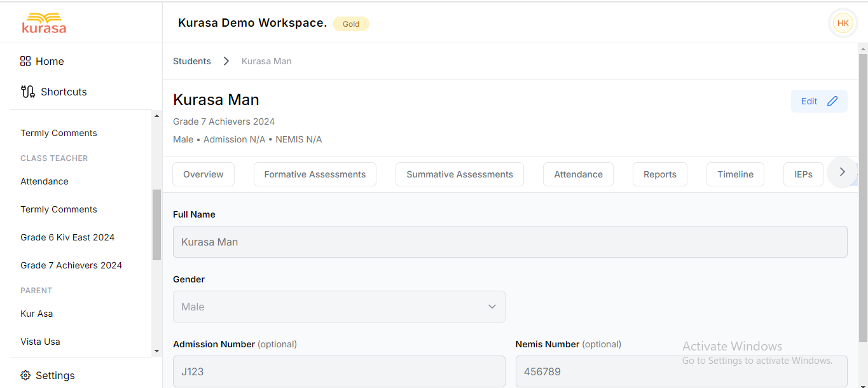Click the Gold plan badge
The height and width of the screenshot is (388, 868).
(x=351, y=24)
